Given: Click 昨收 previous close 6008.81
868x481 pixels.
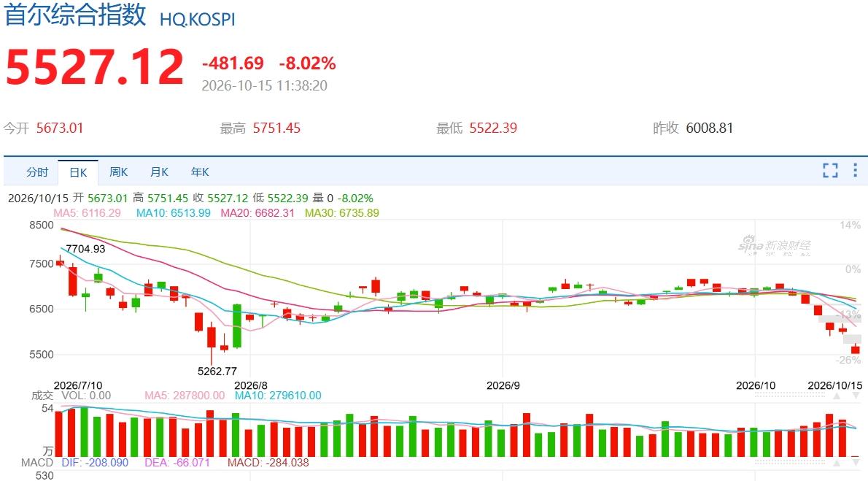Looking at the screenshot, I should (x=710, y=128).
